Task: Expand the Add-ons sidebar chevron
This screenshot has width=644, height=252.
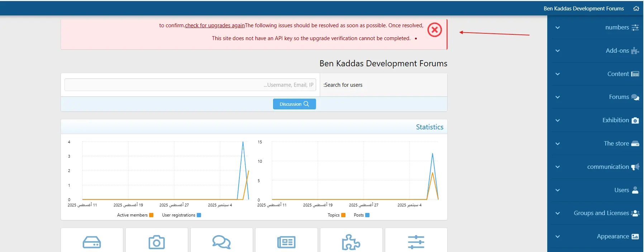Action: (557, 51)
